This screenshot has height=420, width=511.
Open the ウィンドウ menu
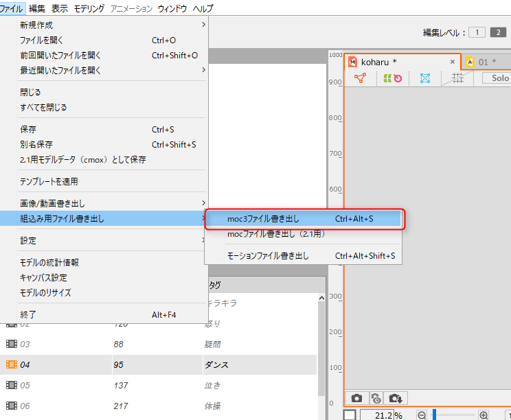tap(172, 8)
